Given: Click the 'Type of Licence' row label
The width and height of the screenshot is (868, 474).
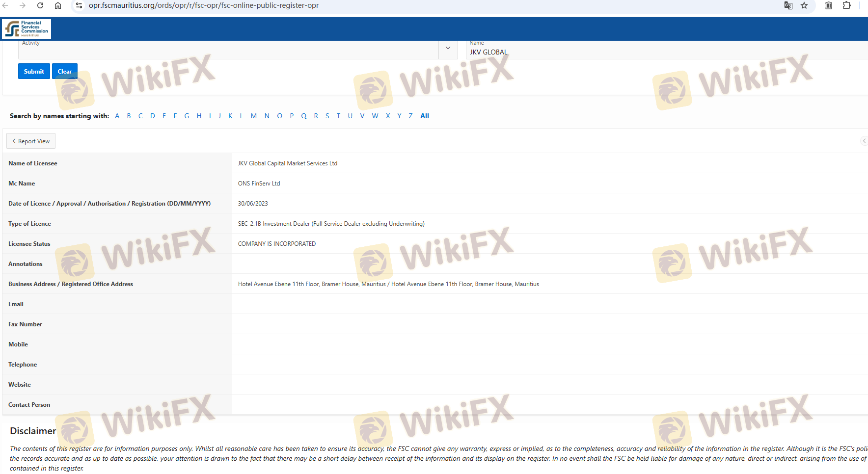Looking at the screenshot, I should pos(29,224).
